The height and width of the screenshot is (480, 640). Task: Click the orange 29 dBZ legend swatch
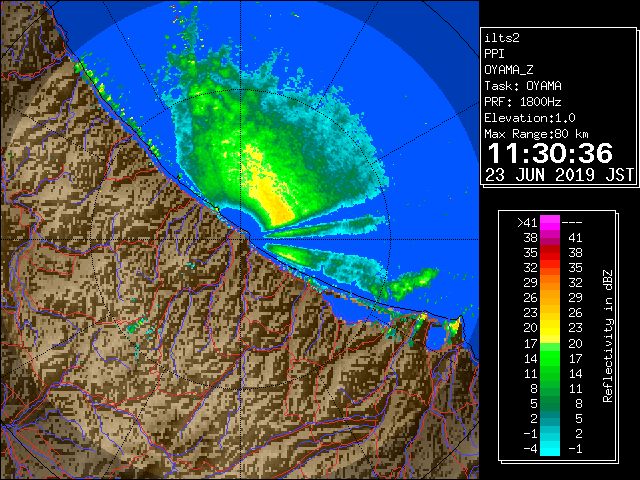coord(550,283)
